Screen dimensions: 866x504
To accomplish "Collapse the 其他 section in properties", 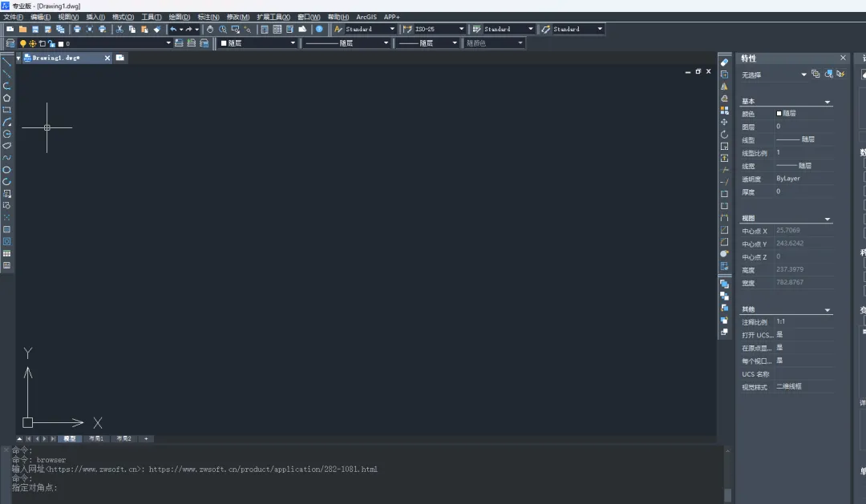I will pos(828,309).
